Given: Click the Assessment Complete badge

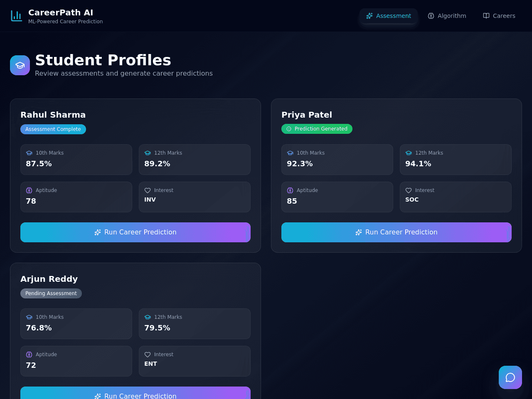Looking at the screenshot, I should click(53, 129).
